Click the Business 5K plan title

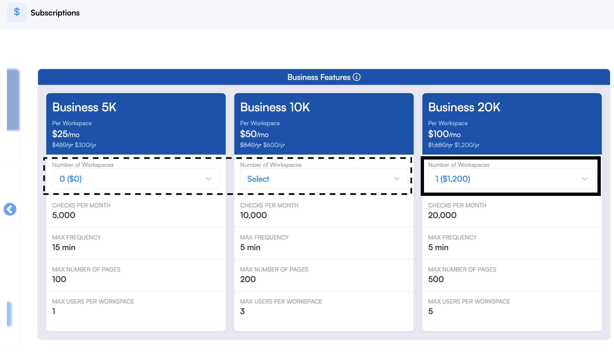pos(84,107)
